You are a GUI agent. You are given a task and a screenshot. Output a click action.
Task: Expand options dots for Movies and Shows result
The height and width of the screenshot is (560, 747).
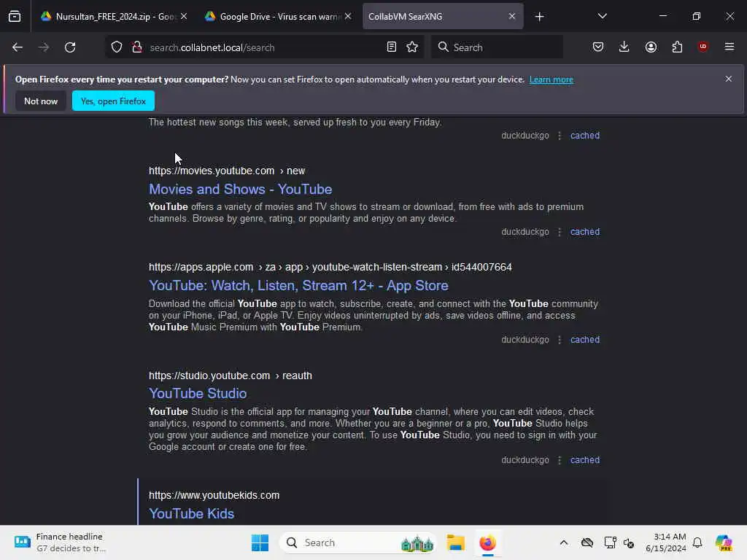(x=560, y=232)
